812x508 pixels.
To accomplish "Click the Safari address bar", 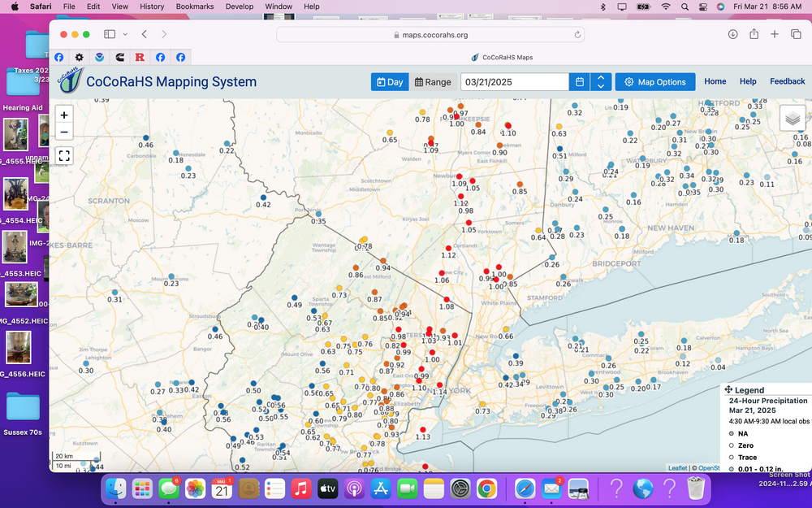I will pyautogui.click(x=430, y=35).
